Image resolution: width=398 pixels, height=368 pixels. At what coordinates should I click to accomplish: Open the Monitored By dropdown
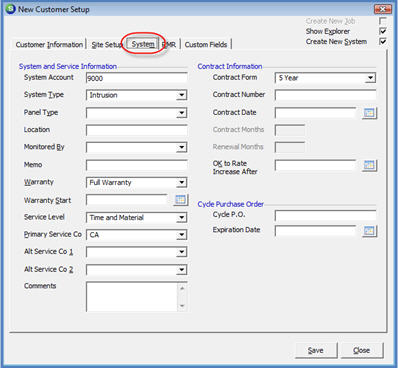point(181,147)
